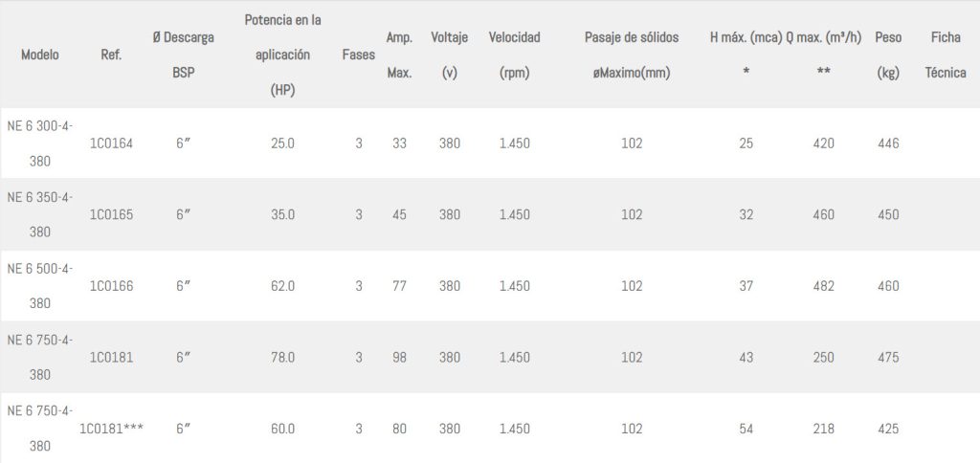980x463 pixels.
Task: Click the 54 H máx value
Action: point(746,429)
